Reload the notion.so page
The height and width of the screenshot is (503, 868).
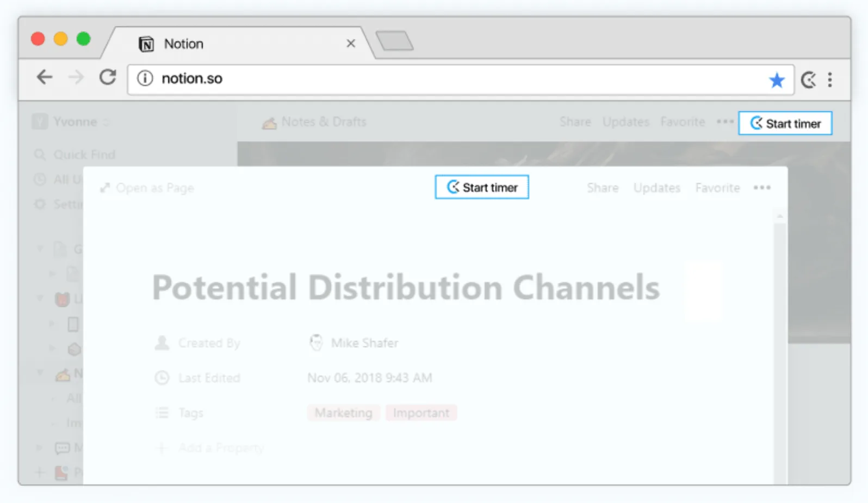pyautogui.click(x=108, y=78)
